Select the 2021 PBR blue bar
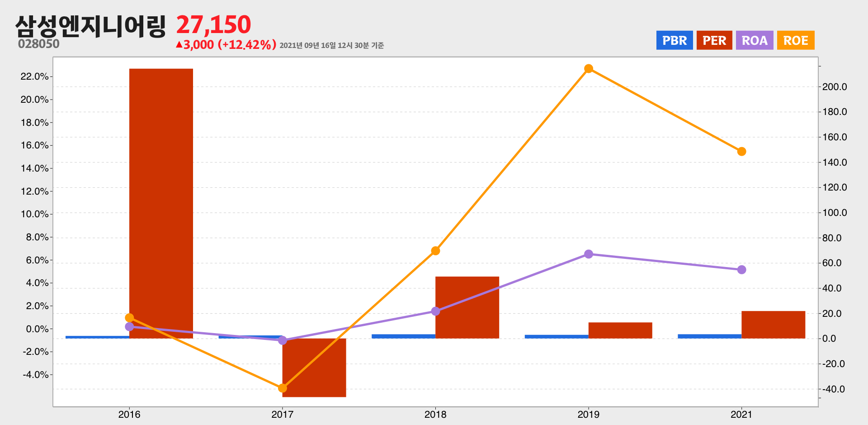This screenshot has height=425, width=868. (x=709, y=336)
